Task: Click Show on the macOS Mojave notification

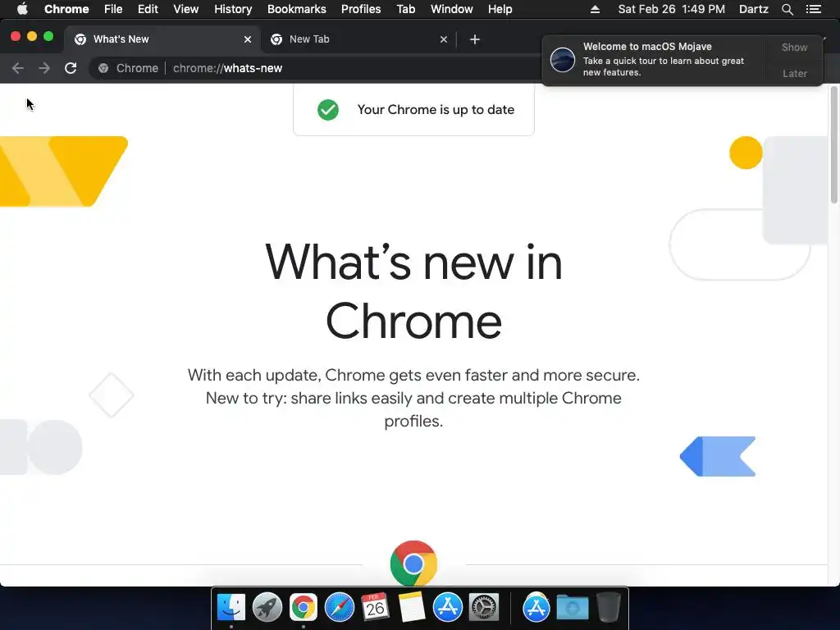Action: click(x=794, y=47)
